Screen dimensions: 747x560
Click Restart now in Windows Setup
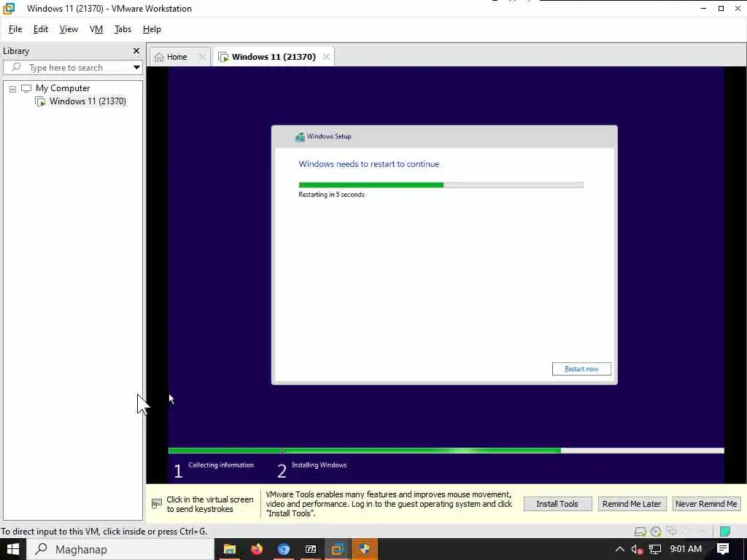coord(581,369)
